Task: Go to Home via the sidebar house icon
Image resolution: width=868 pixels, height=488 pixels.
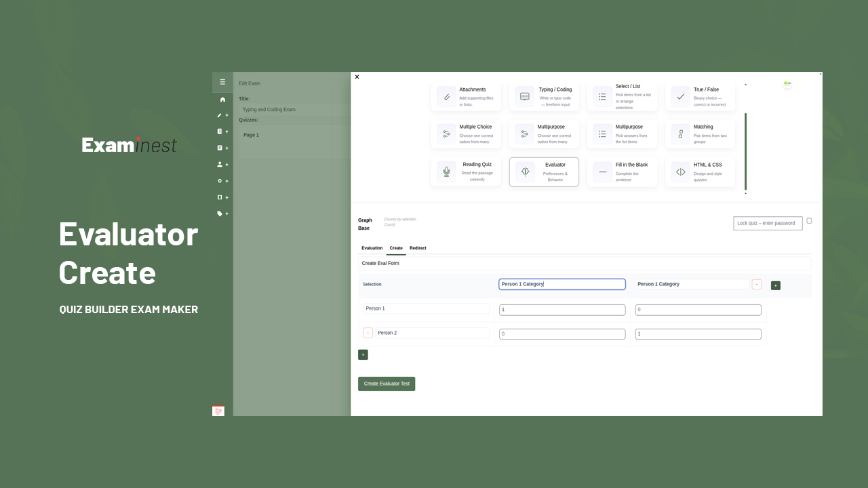Action: pyautogui.click(x=222, y=99)
